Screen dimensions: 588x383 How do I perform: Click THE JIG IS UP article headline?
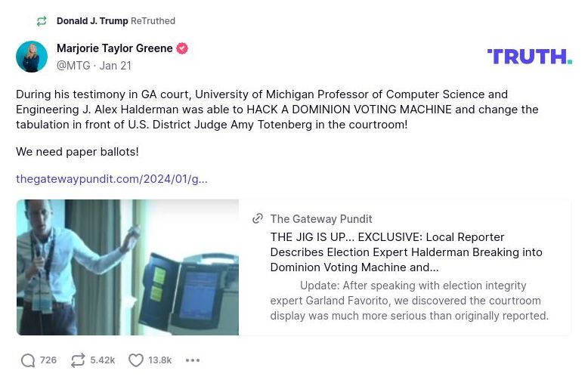[x=406, y=252]
